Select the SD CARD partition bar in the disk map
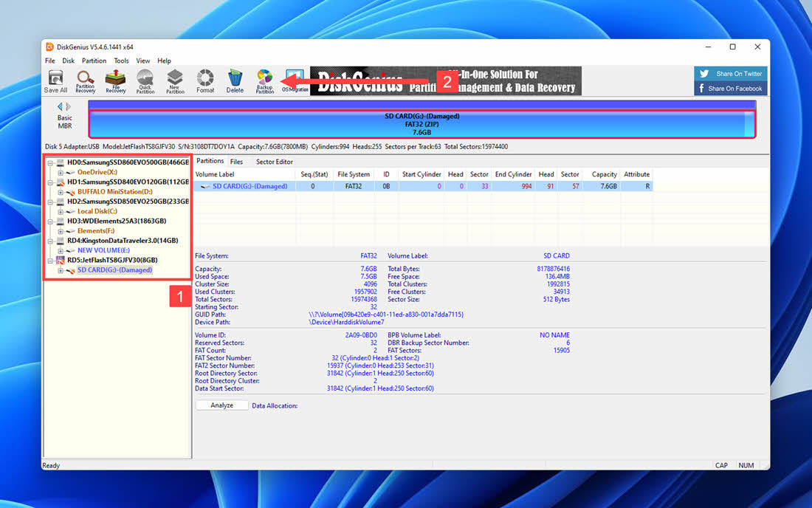Viewport: 812px width, 508px height. click(422, 124)
